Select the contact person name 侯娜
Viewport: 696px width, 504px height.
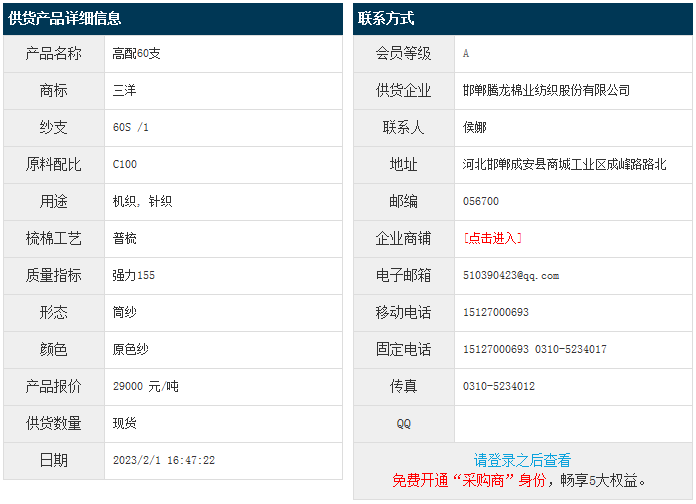click(475, 127)
